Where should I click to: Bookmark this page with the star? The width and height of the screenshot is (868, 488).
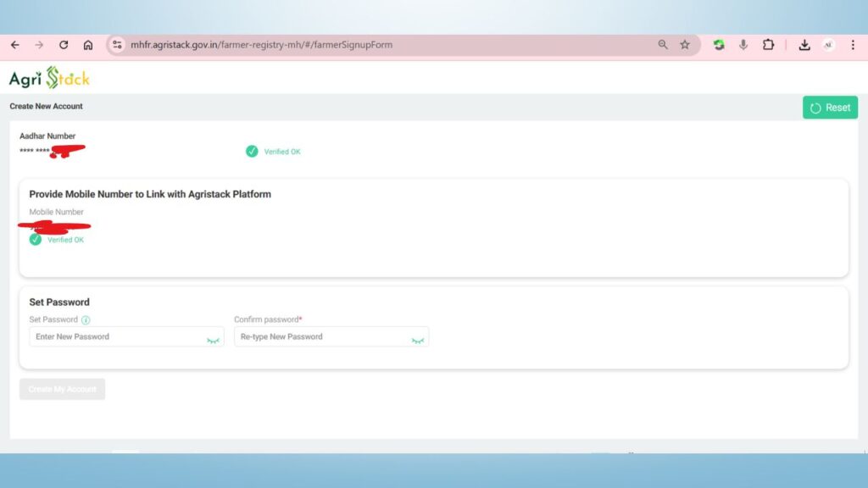[685, 45]
